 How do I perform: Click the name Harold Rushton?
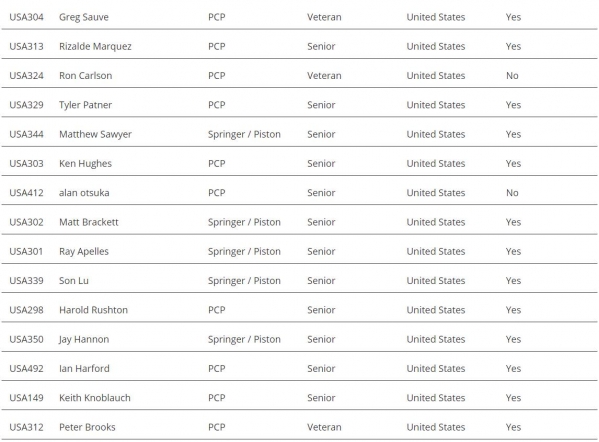point(93,310)
